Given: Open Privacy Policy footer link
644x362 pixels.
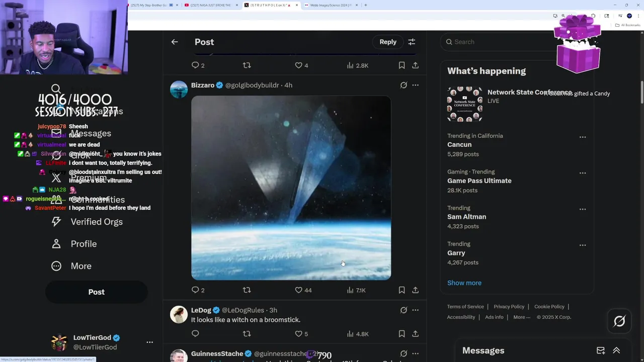Looking at the screenshot, I should pos(509,307).
